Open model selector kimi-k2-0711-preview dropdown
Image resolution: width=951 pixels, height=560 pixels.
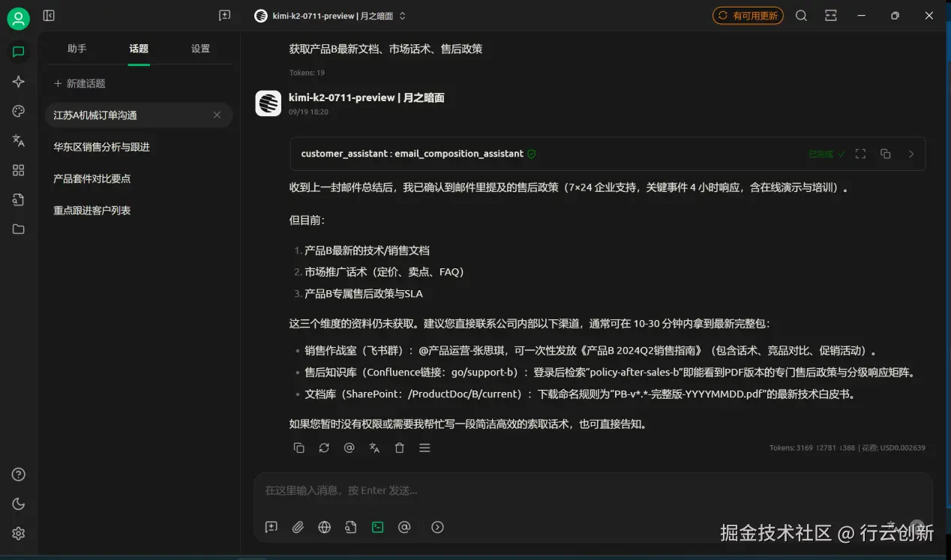(330, 16)
